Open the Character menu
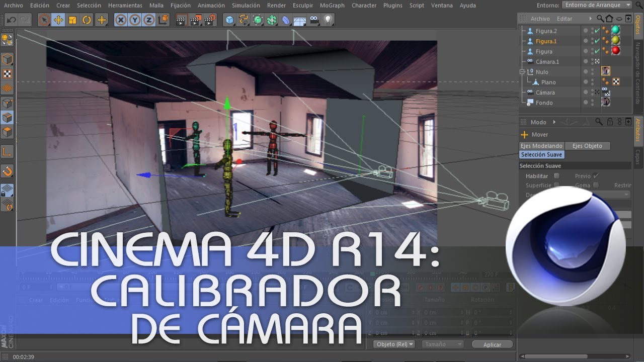Viewport: 644px width, 362px height. [x=364, y=6]
